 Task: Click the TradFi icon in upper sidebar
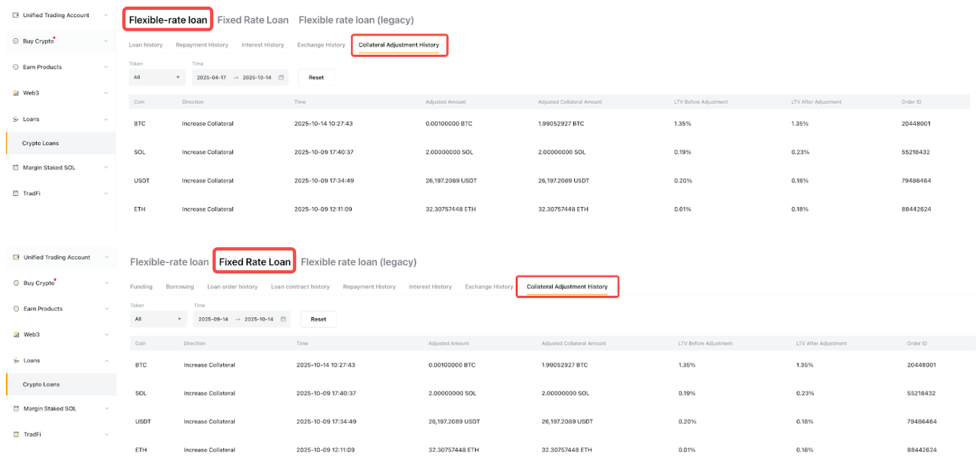tap(16, 193)
